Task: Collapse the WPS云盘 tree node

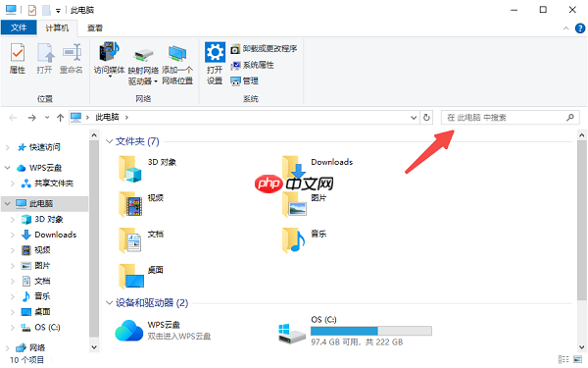Action: pos(7,168)
